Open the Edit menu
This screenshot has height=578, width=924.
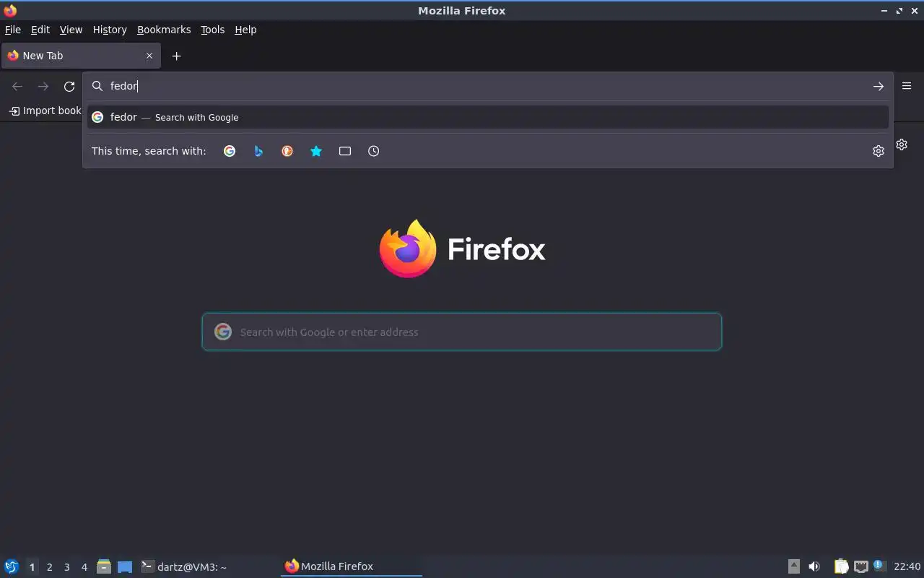(40, 30)
